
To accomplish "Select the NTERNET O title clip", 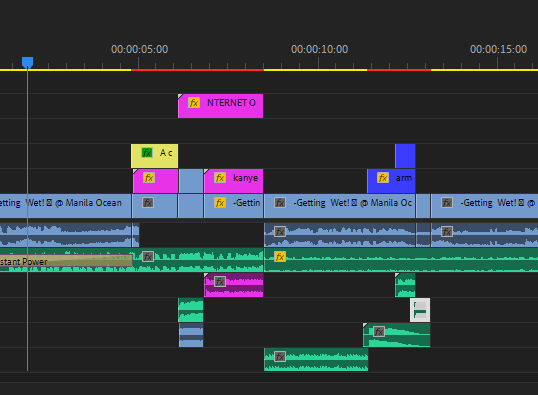I will tap(221, 106).
